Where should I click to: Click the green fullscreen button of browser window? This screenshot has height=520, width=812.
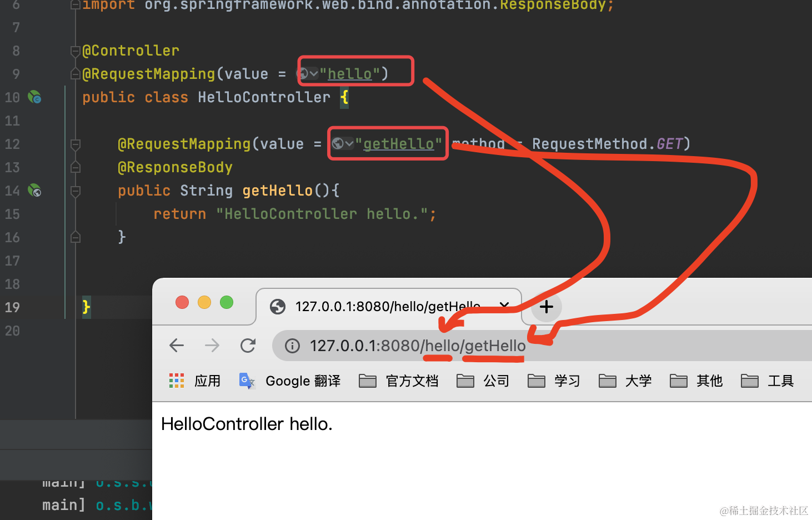(x=227, y=302)
